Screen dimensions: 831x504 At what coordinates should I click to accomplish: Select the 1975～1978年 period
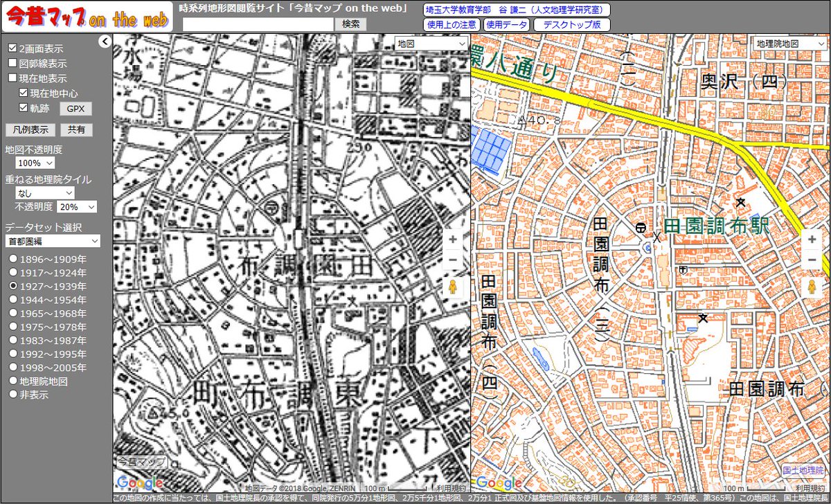point(12,326)
